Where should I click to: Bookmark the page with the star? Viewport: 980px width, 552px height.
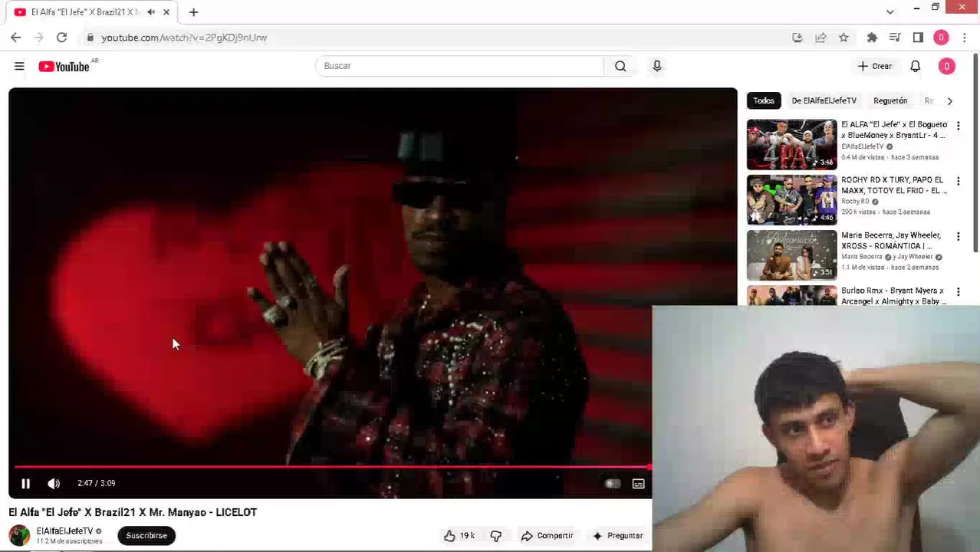(844, 38)
